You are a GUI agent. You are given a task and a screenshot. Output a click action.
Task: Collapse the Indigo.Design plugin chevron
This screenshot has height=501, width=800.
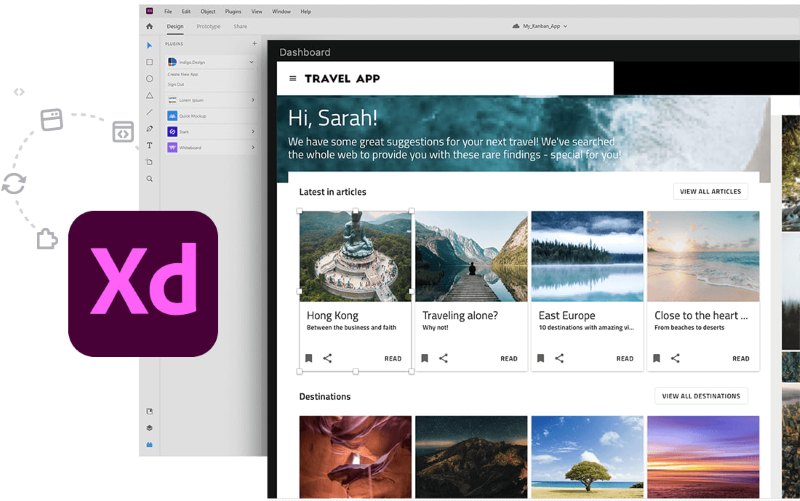coord(252,62)
